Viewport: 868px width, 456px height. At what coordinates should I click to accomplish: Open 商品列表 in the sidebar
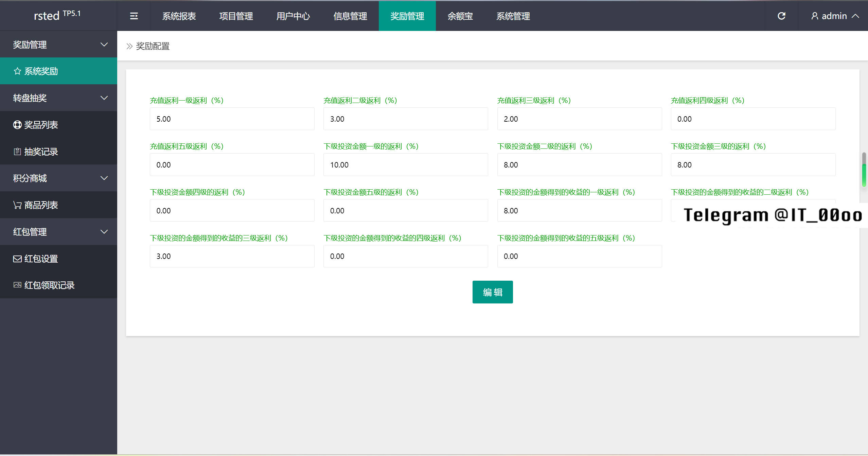pyautogui.click(x=58, y=205)
